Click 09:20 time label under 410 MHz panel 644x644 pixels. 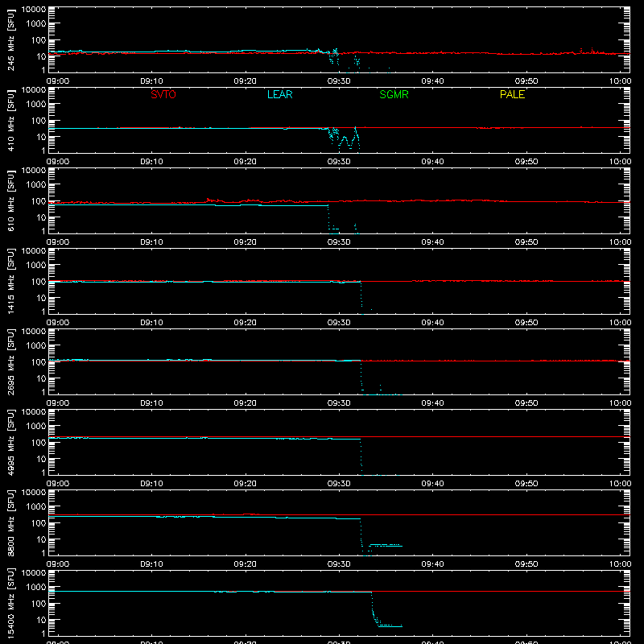[x=246, y=162]
